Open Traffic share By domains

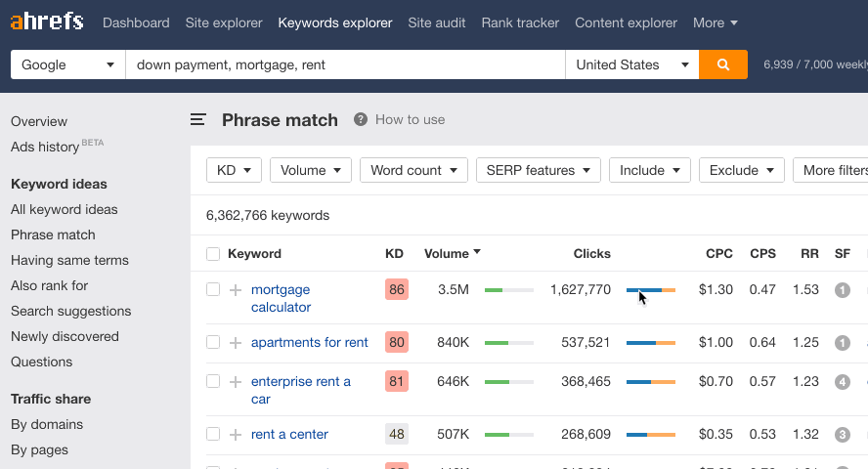pos(47,425)
